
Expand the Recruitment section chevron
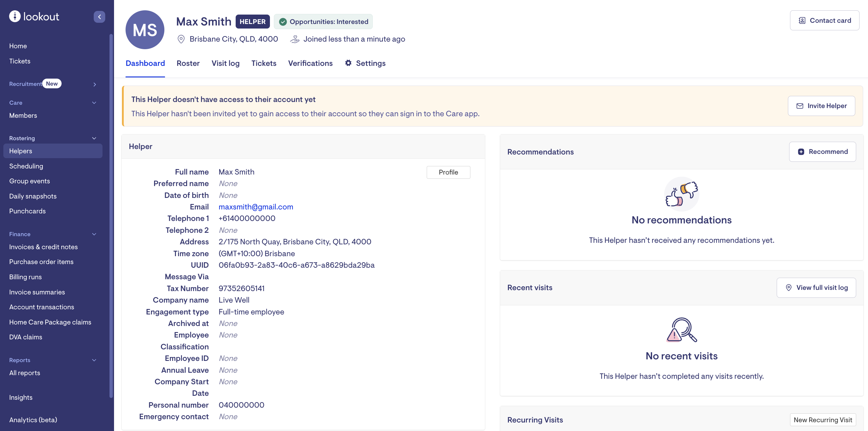[x=95, y=84]
